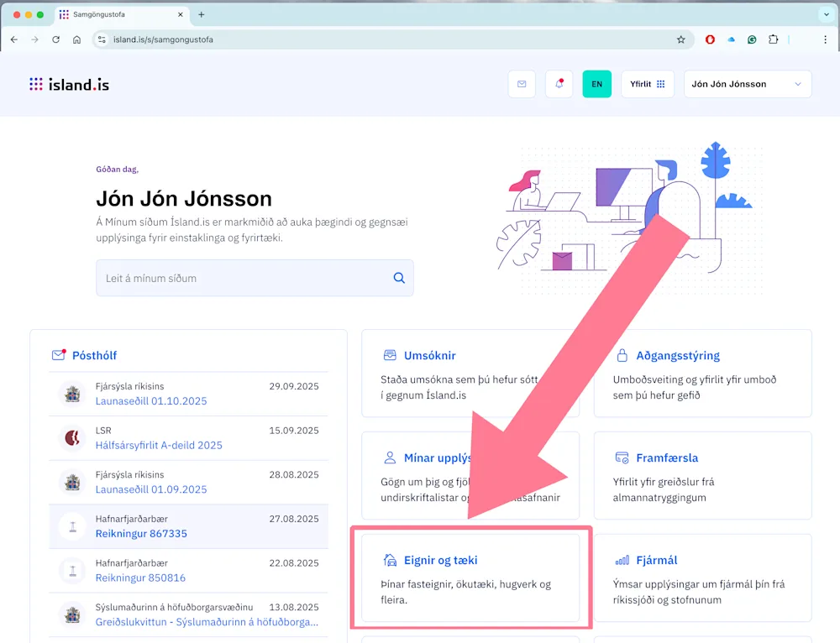The height and width of the screenshot is (643, 840).
Task: Click the Aðgangsstýring padlock icon
Action: click(x=622, y=355)
